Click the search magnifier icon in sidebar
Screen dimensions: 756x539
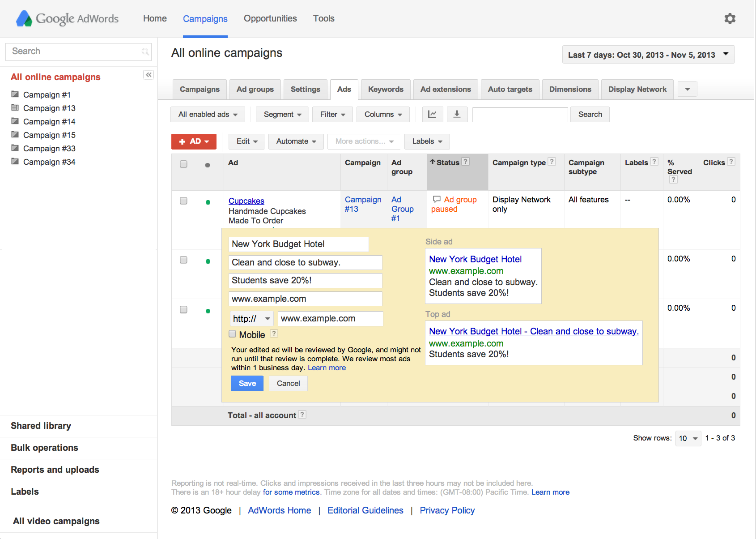tap(145, 51)
